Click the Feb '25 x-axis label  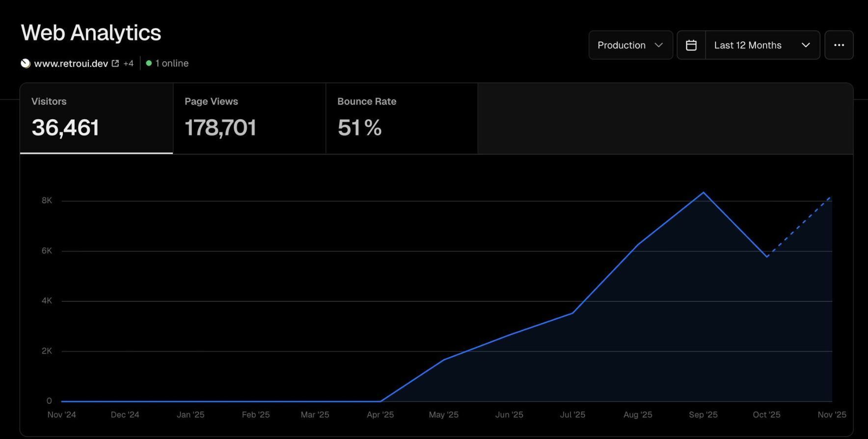tap(256, 414)
